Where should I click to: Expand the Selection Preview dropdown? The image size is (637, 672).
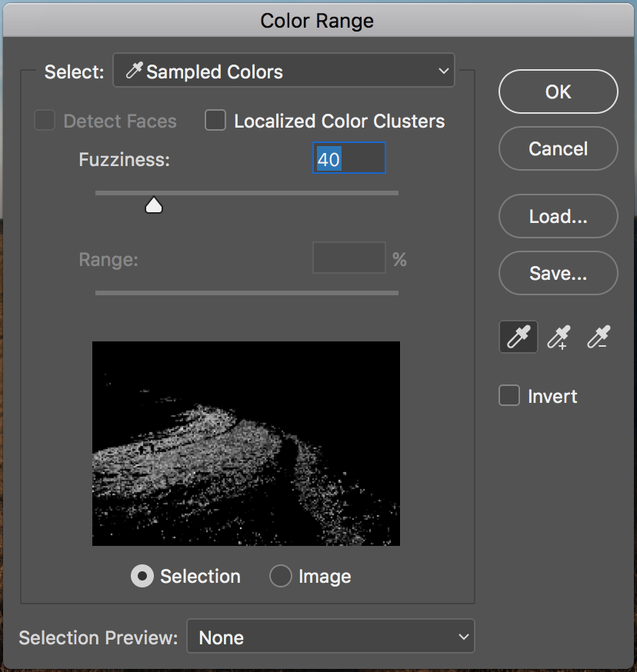click(331, 637)
